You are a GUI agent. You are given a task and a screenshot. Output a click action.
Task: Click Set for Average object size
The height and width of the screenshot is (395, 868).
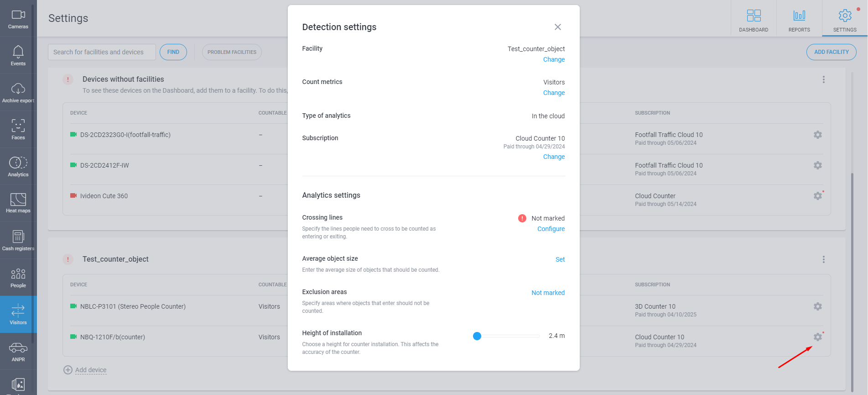click(x=560, y=259)
